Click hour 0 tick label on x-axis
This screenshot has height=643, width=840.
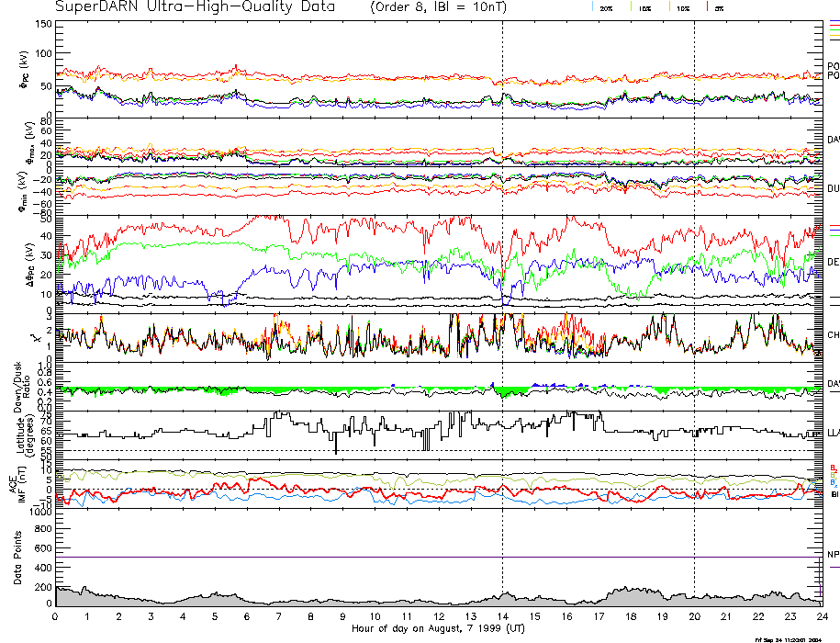tap(55, 616)
